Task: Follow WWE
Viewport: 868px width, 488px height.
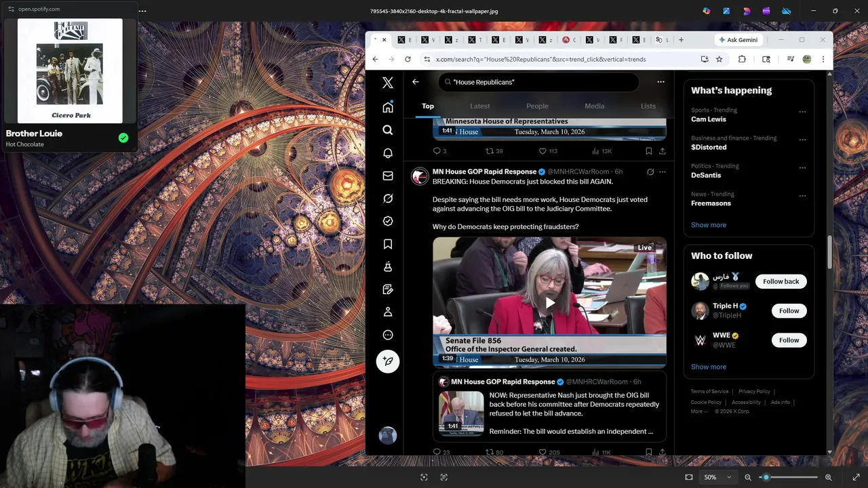Action: [x=789, y=340]
